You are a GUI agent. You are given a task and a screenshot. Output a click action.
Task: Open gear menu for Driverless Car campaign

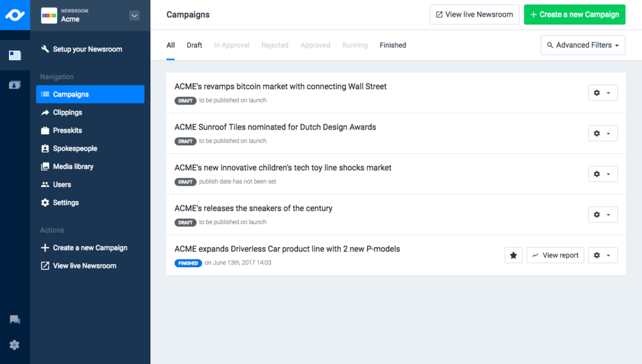(x=603, y=255)
